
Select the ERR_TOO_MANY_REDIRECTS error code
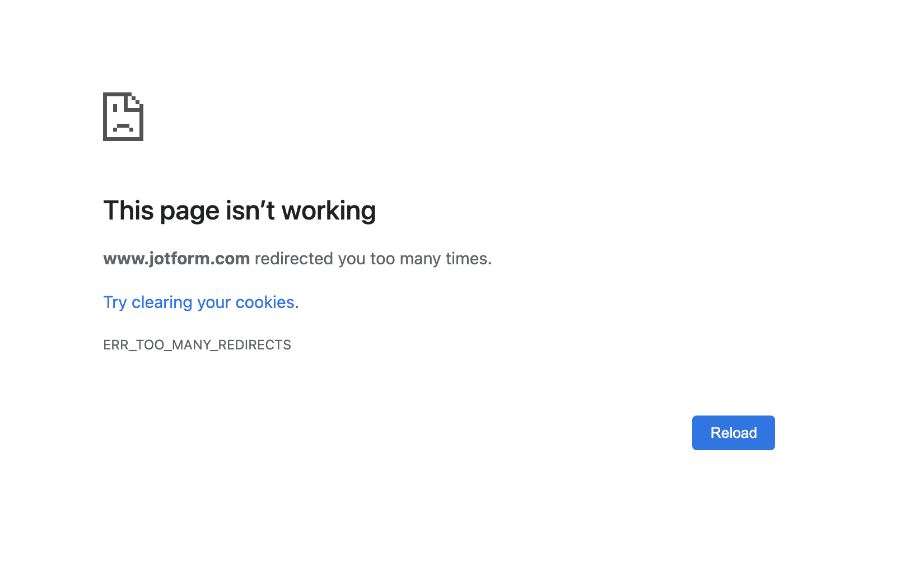pos(197,344)
